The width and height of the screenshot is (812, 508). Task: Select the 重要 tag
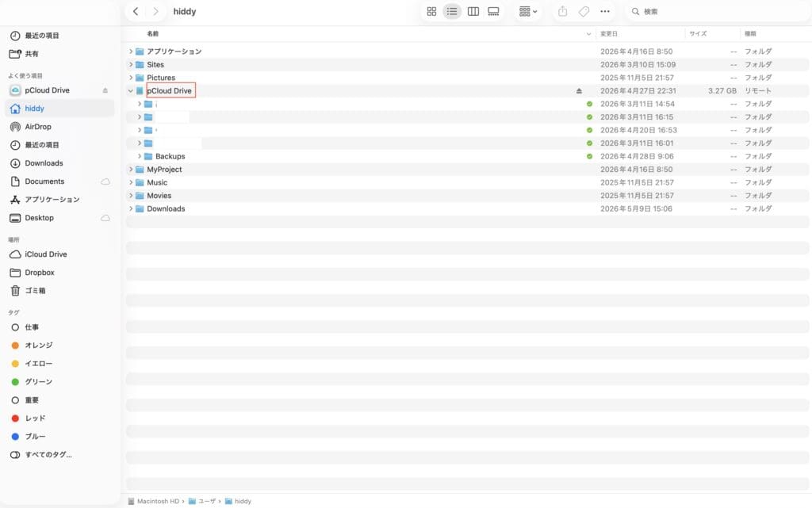pyautogui.click(x=32, y=400)
